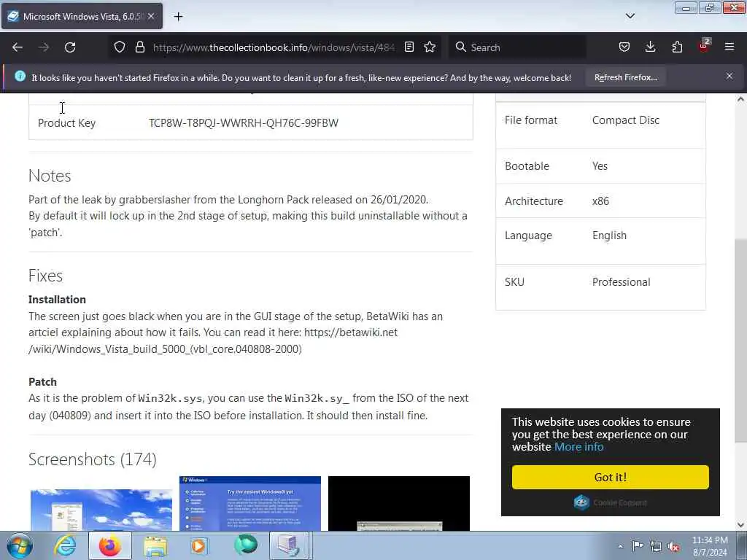747x560 pixels.
Task: Click the info icon in notification bar
Action: point(20,76)
